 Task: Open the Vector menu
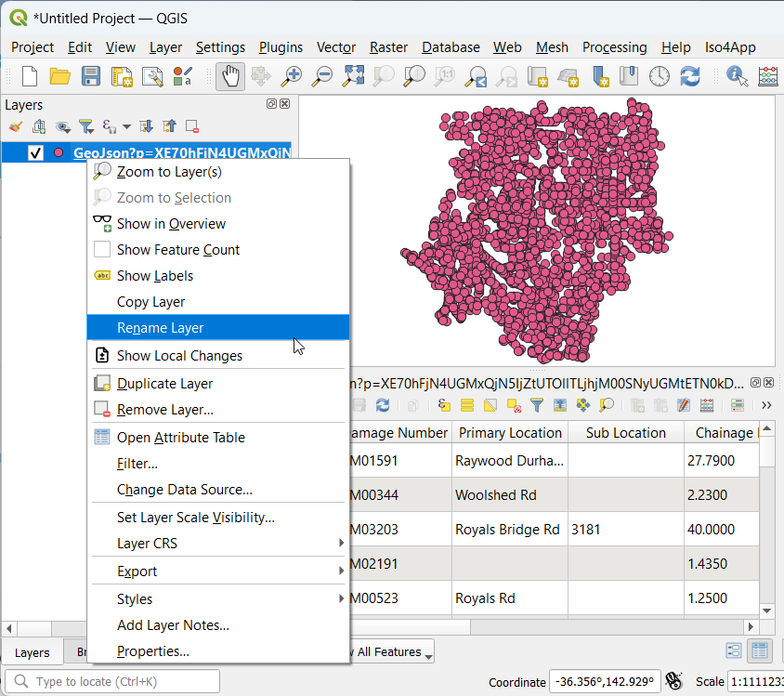pyautogui.click(x=335, y=47)
